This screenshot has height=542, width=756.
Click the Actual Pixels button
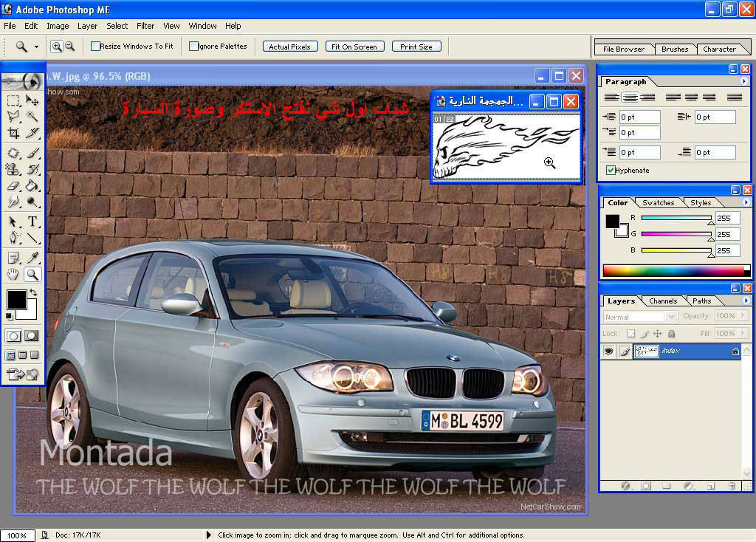click(289, 47)
